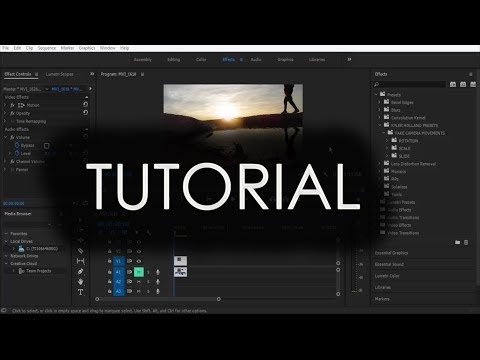This screenshot has width=480, height=360.
Task: Toggle sync lock on A1
Action: point(129,272)
